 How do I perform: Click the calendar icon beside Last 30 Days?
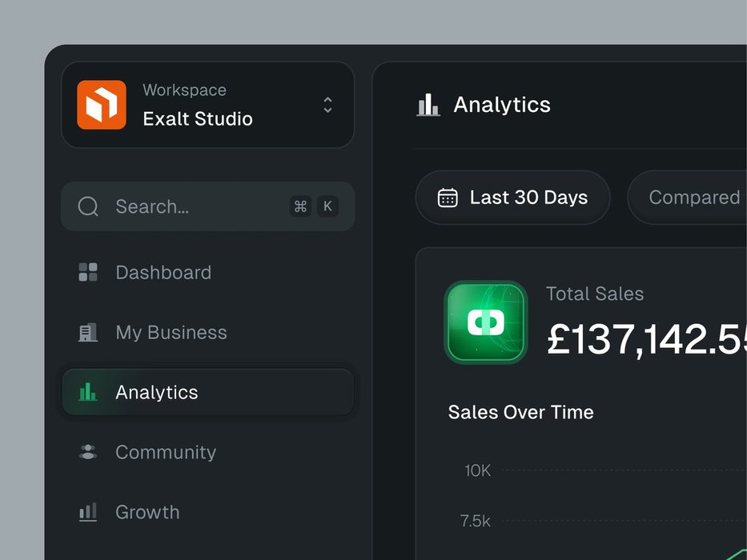(x=448, y=198)
